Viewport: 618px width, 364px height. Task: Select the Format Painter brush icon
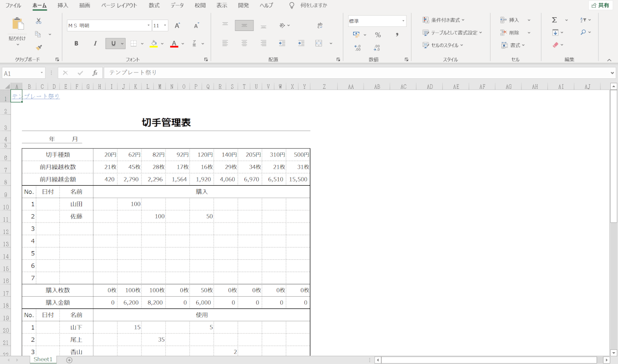[39, 47]
